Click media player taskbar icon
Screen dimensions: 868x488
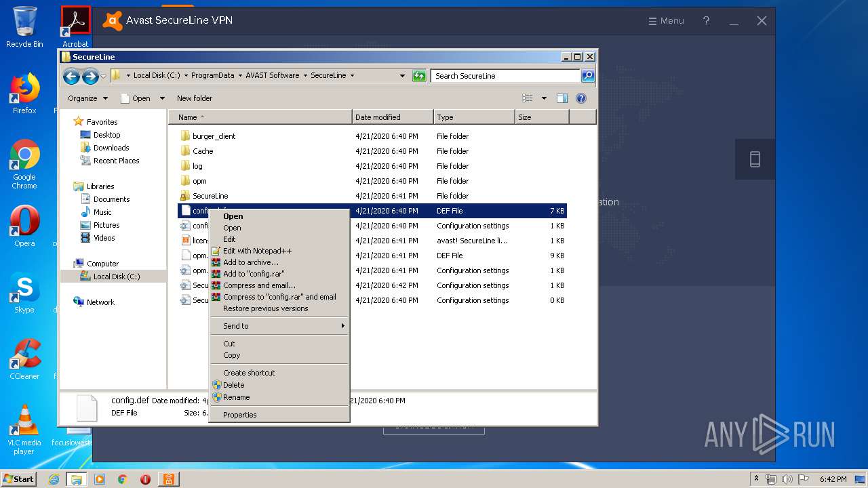coord(100,479)
